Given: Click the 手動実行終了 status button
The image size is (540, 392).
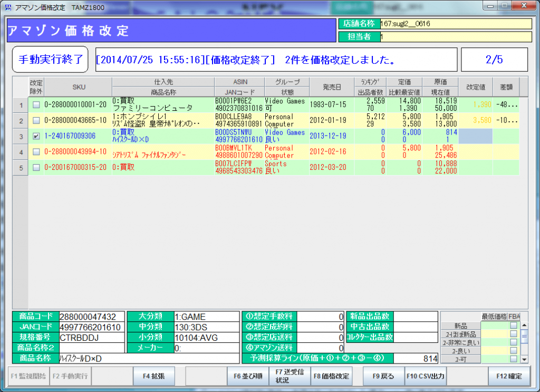Looking at the screenshot, I should click(51, 60).
